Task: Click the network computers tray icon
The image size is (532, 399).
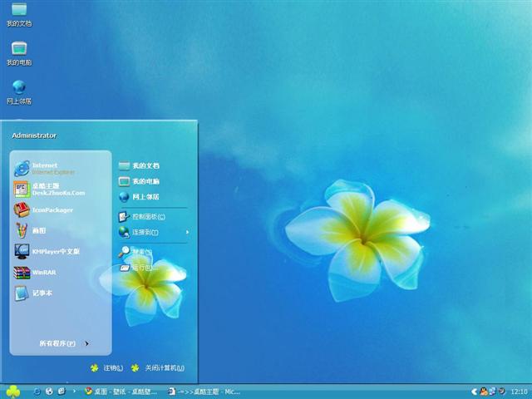Action: (x=492, y=392)
